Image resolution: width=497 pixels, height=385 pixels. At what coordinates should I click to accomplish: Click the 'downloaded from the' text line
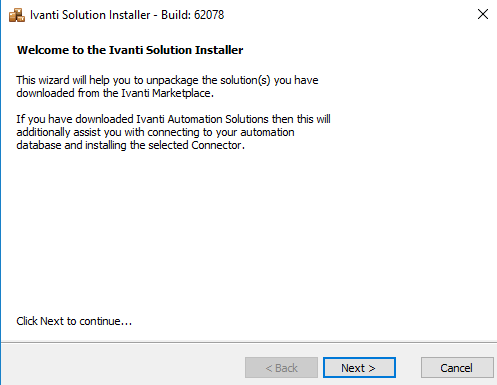tap(67, 93)
